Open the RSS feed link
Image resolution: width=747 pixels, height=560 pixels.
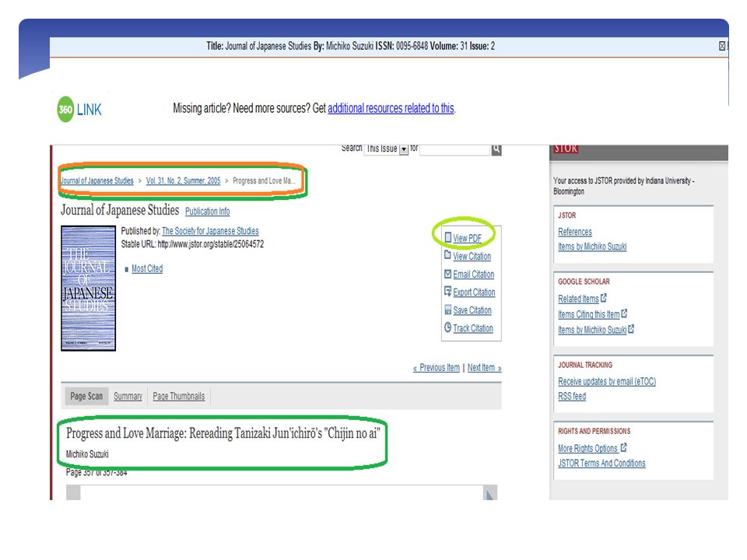(x=572, y=396)
